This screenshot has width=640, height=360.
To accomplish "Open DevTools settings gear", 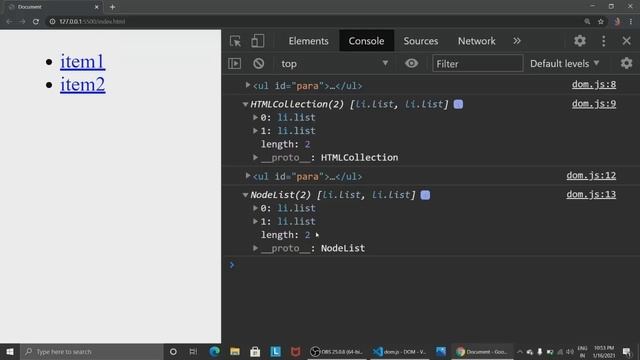I will coord(580,41).
